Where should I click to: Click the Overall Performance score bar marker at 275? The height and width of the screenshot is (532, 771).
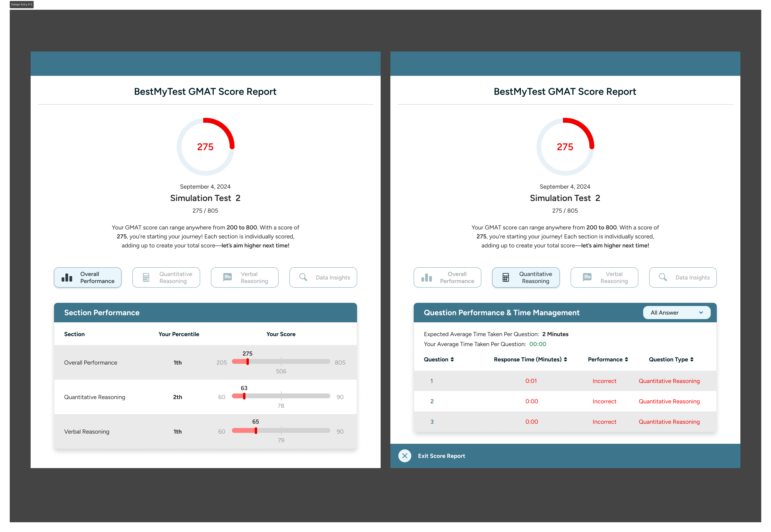[x=248, y=362]
